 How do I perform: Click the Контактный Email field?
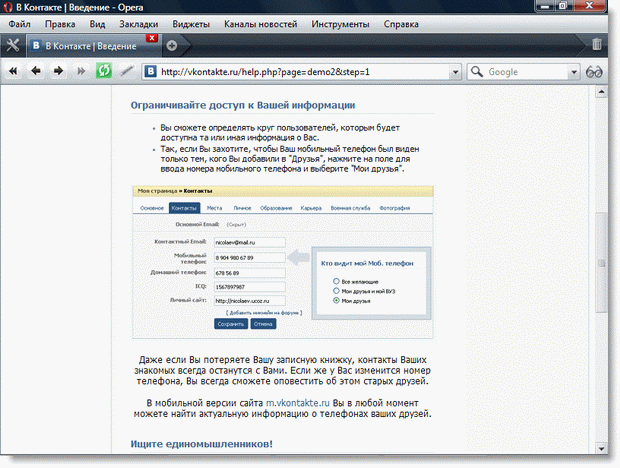coord(250,242)
